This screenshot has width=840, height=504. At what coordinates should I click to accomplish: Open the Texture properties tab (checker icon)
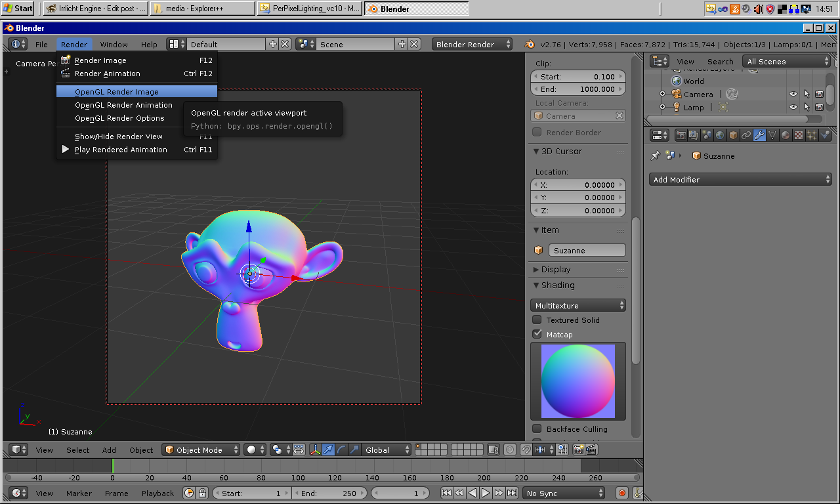click(x=799, y=135)
